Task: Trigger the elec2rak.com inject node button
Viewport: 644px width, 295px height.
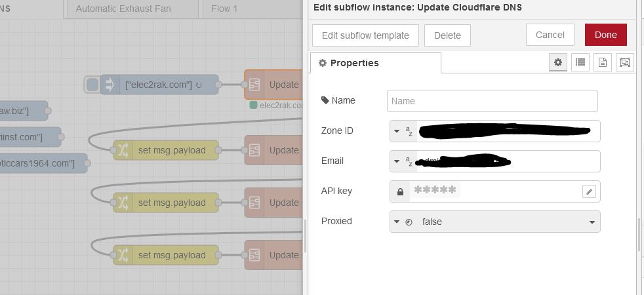Action: (x=92, y=85)
